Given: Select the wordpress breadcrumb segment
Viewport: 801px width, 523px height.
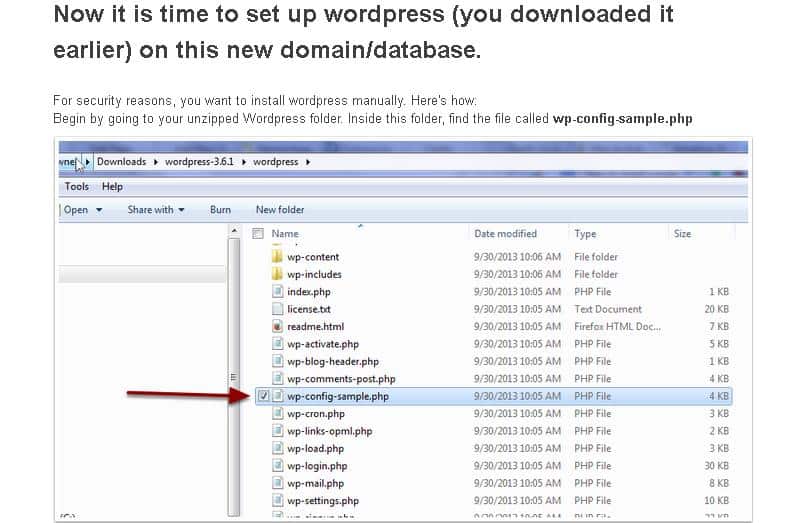Looking at the screenshot, I should coord(276,161).
